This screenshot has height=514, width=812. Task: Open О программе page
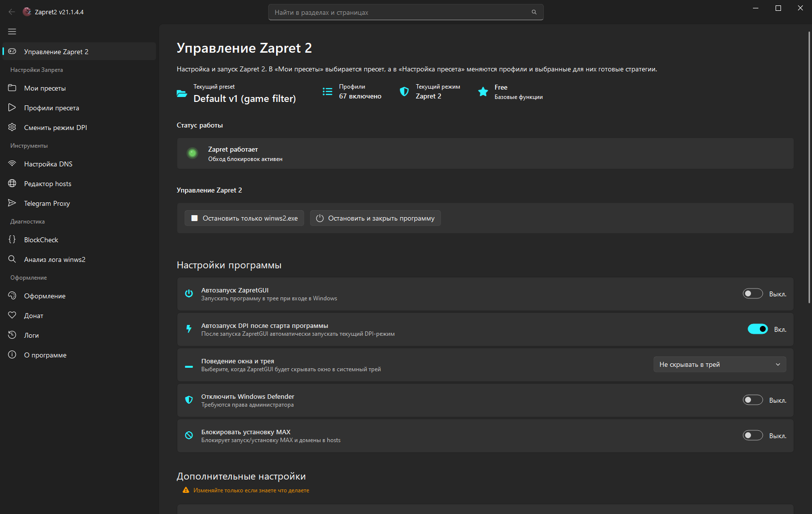click(x=79, y=355)
